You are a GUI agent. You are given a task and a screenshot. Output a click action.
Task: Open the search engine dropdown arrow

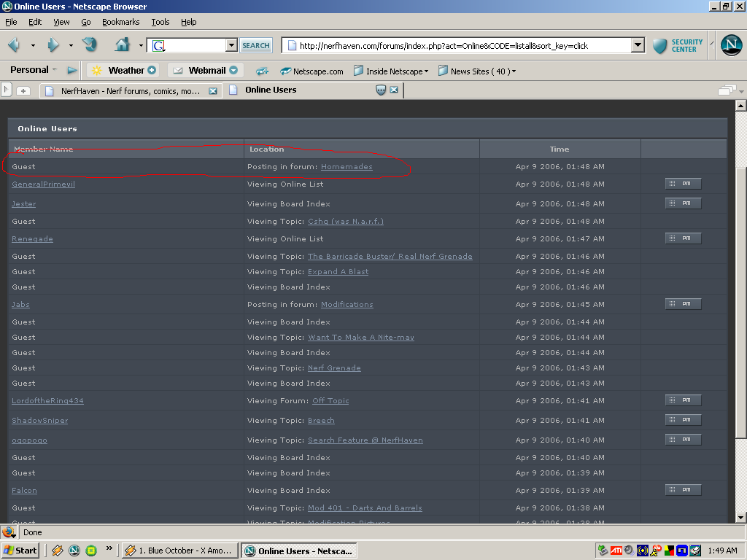tap(232, 45)
